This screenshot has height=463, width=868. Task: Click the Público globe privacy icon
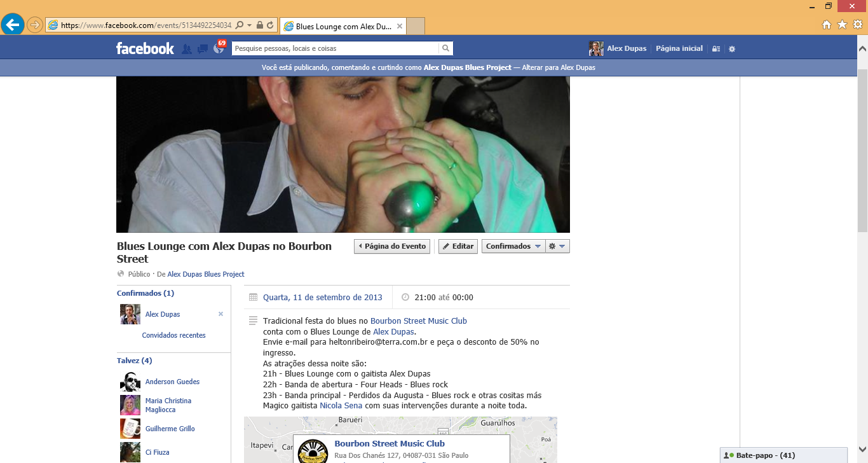pyautogui.click(x=121, y=274)
